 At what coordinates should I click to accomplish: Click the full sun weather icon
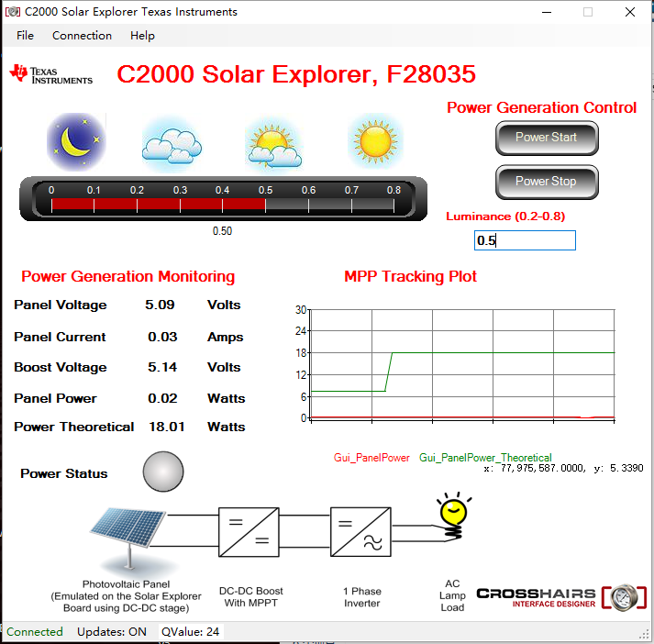pyautogui.click(x=375, y=142)
